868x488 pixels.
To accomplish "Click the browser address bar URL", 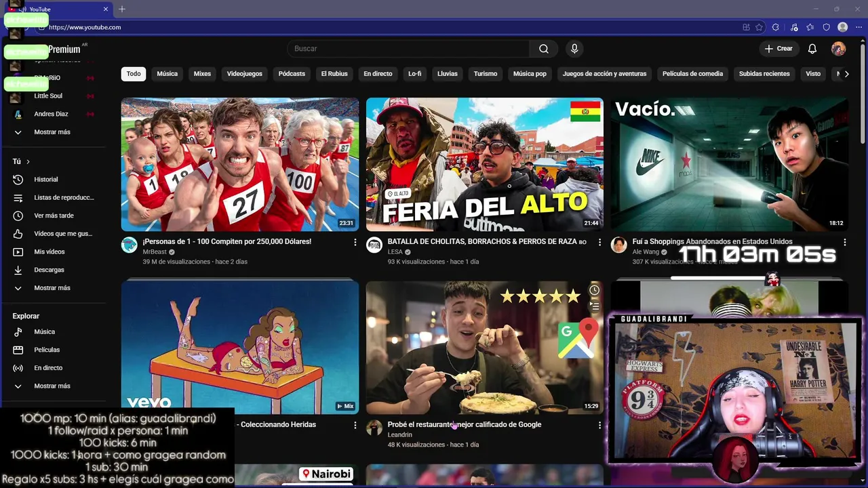I will click(85, 27).
